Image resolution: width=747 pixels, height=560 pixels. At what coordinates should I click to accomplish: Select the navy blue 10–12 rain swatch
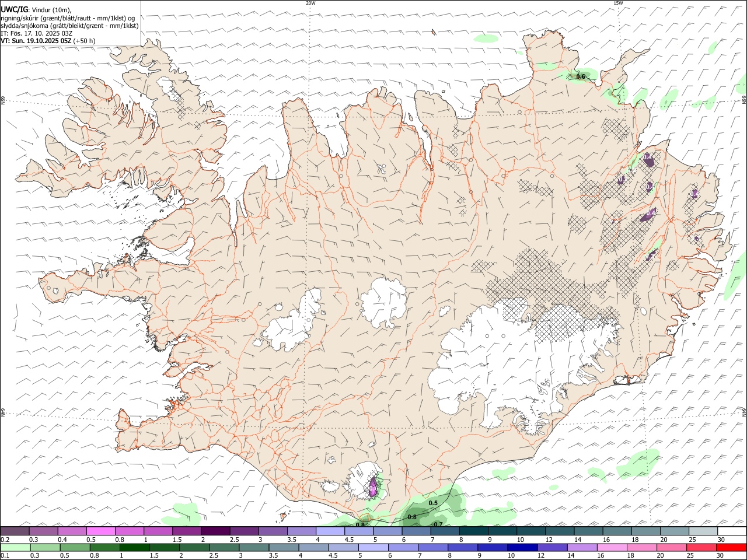tap(522, 548)
